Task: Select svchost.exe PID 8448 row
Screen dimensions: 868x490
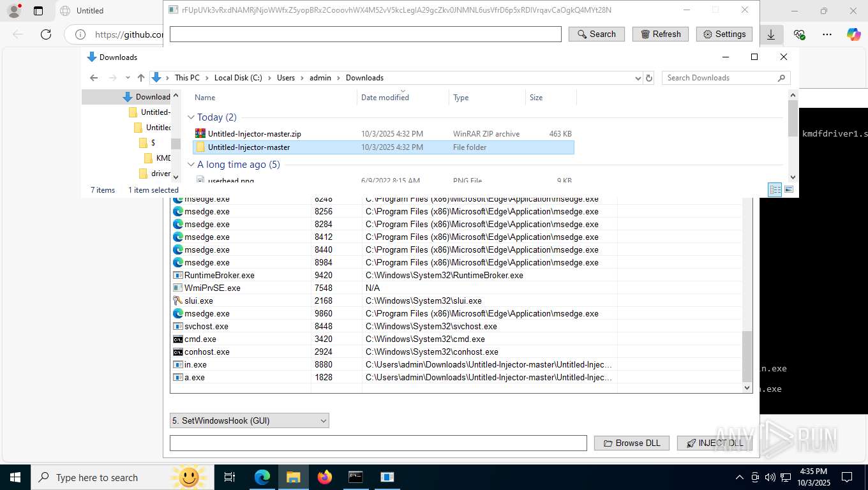Action: [457, 327]
